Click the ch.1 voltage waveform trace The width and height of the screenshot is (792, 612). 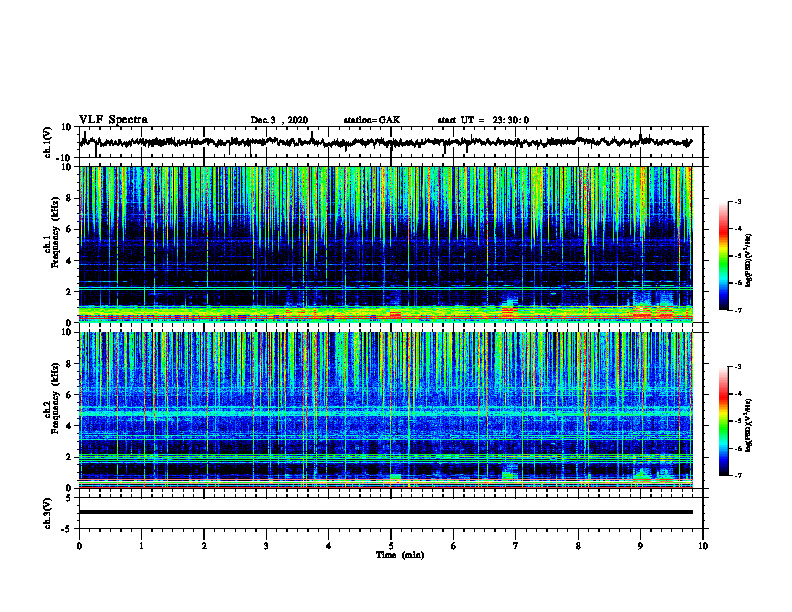coord(385,142)
